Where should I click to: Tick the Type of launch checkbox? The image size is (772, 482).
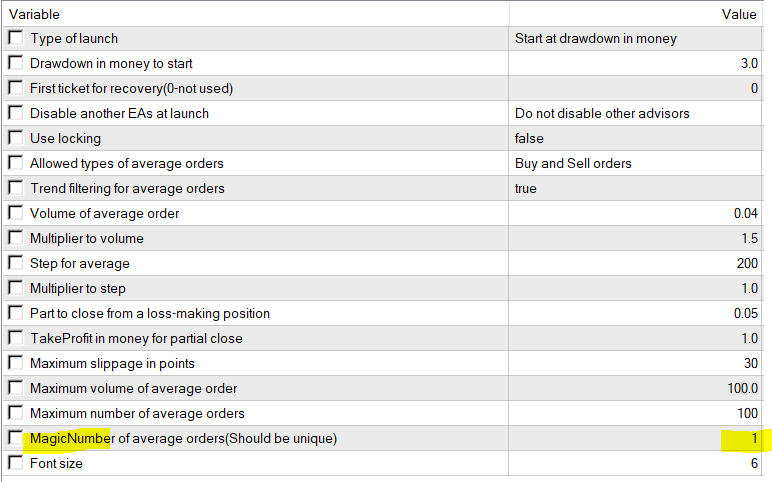[x=15, y=39]
